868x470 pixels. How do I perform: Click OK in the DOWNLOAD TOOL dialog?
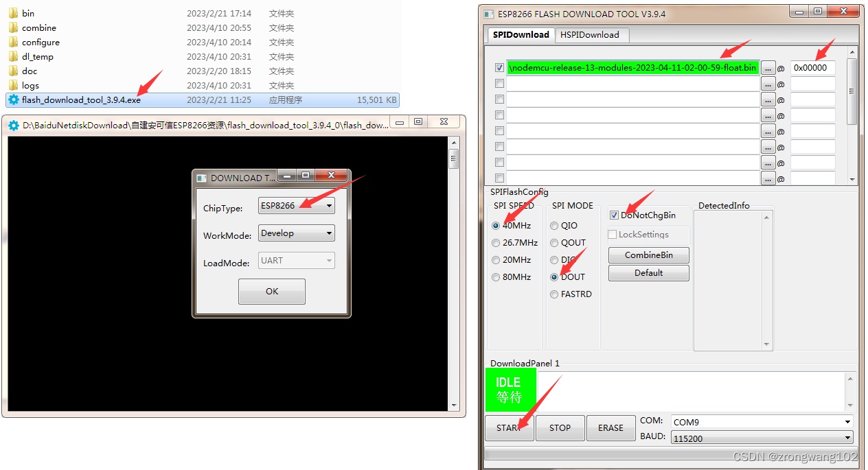coord(272,292)
